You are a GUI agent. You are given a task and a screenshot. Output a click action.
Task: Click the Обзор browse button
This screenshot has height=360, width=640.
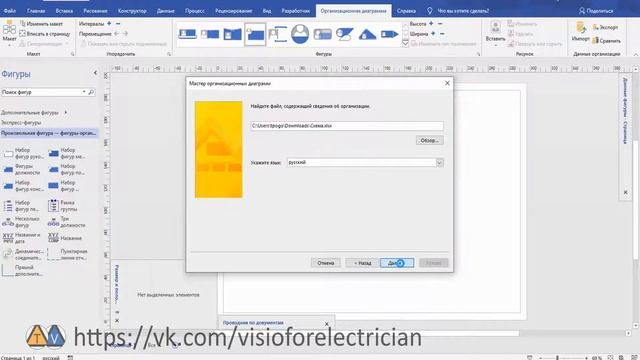(429, 140)
